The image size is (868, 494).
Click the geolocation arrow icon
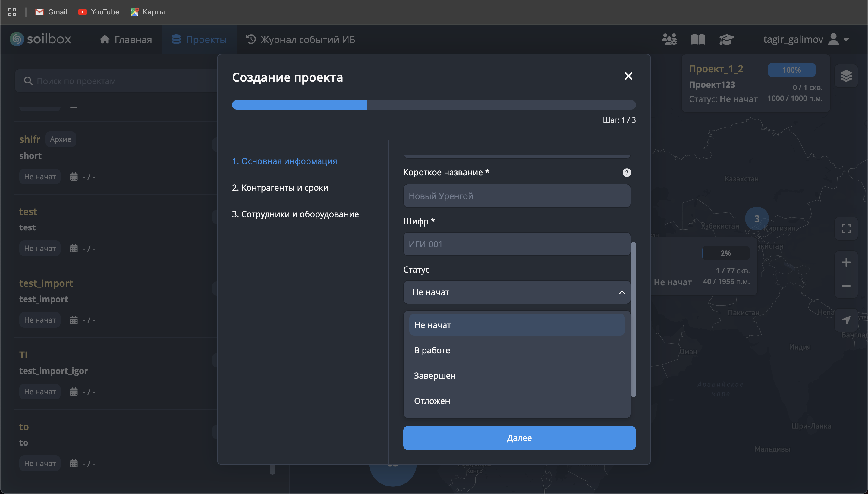click(846, 320)
